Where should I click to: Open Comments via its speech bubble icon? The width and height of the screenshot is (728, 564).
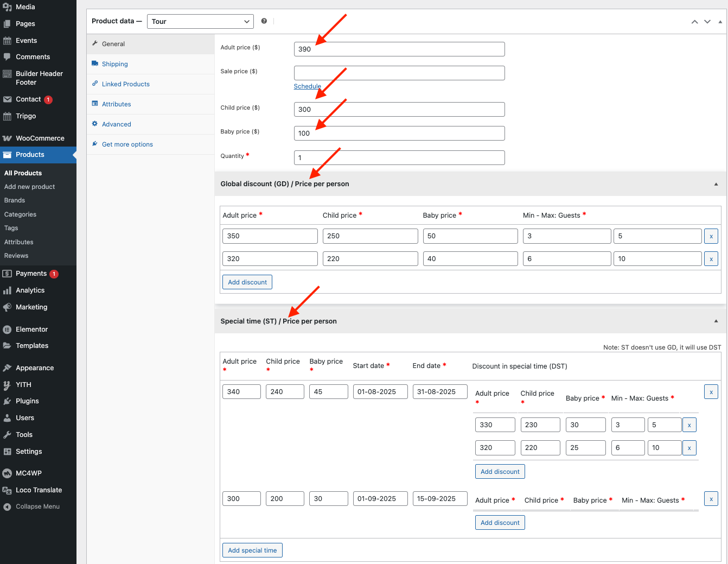[x=7, y=57]
